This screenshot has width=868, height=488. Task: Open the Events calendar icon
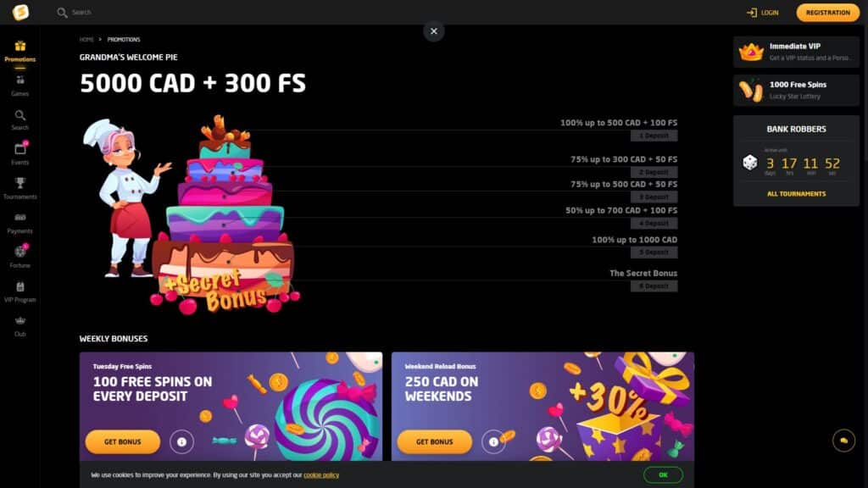pyautogui.click(x=20, y=149)
